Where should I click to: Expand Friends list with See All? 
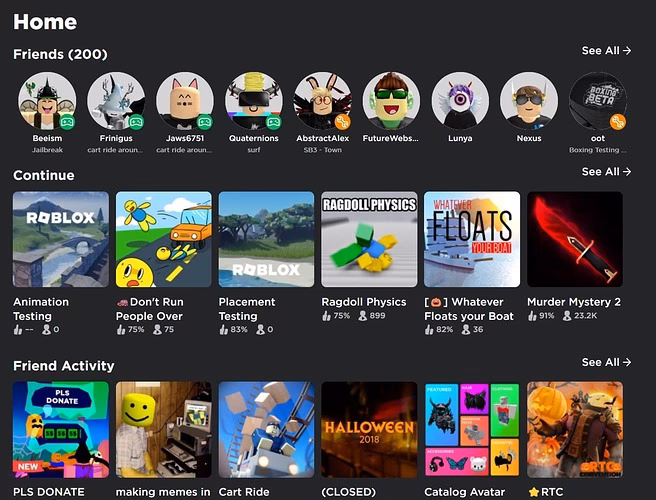click(x=606, y=50)
